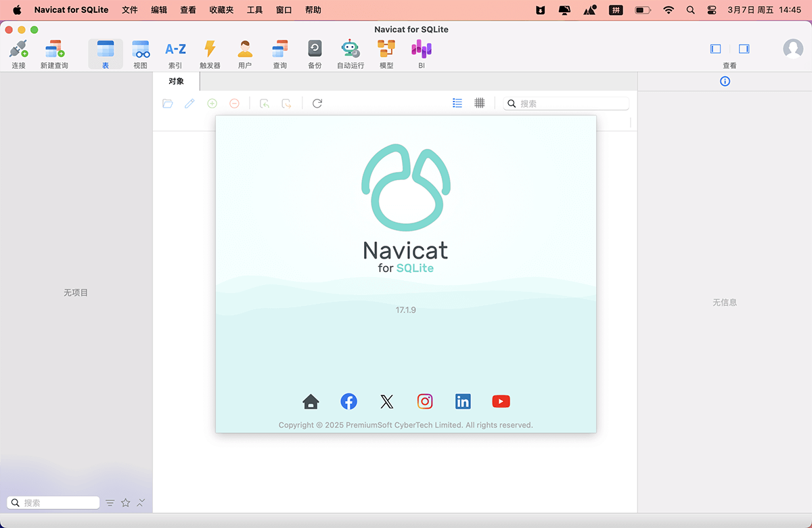
Task: Open the 查看 menu in menu bar
Action: pos(188,10)
